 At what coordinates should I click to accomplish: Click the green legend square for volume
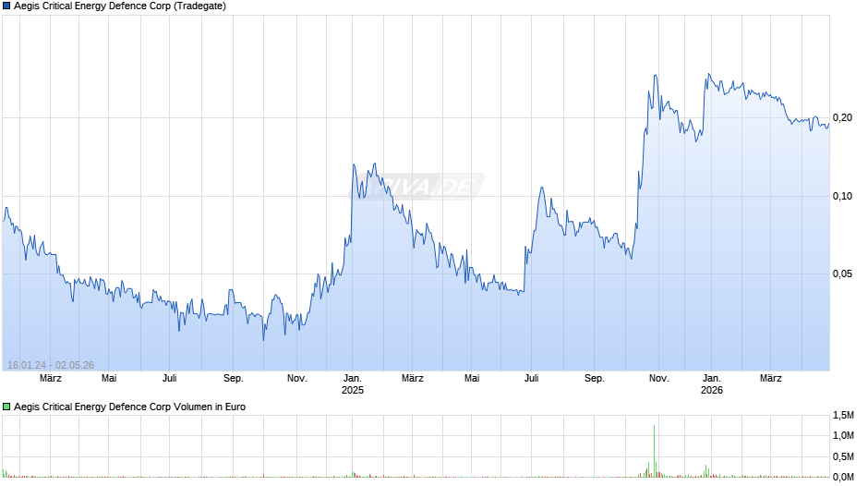coord(6,407)
